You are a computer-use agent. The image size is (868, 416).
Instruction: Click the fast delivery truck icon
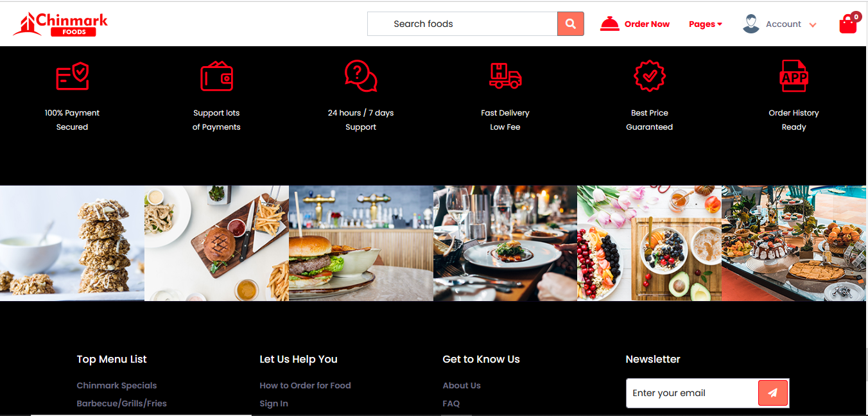pyautogui.click(x=505, y=76)
